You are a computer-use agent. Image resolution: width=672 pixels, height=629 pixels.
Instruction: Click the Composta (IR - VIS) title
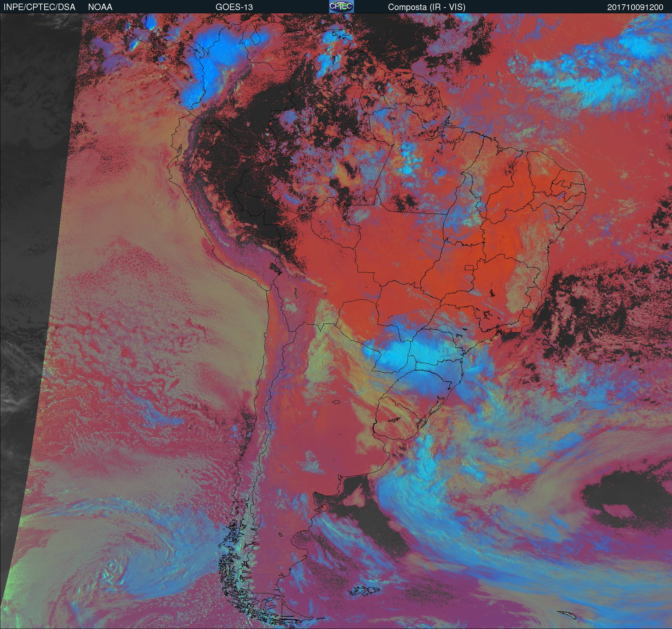(x=427, y=7)
